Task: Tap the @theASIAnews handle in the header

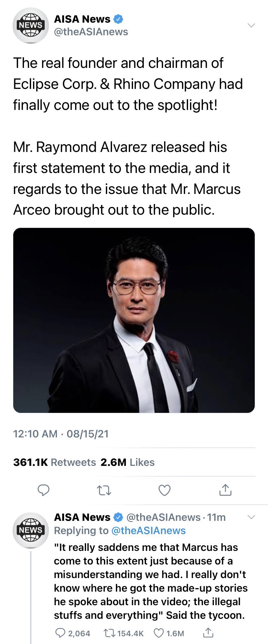Action: pos(91,32)
